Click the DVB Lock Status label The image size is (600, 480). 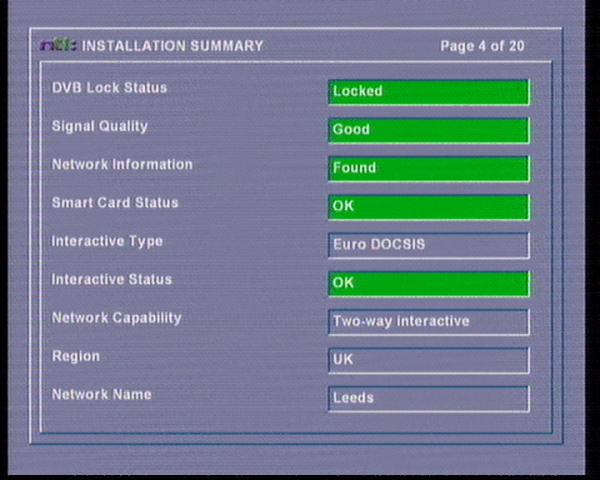pyautogui.click(x=109, y=88)
